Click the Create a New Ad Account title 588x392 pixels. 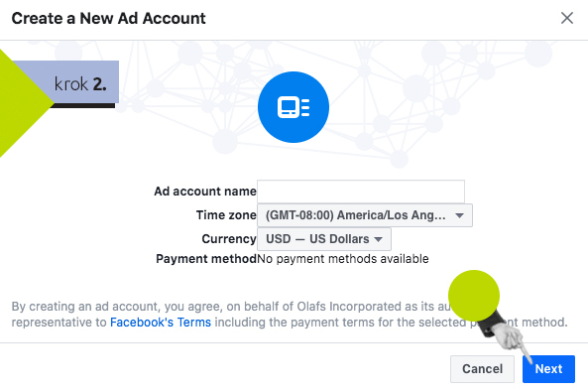pyautogui.click(x=108, y=18)
